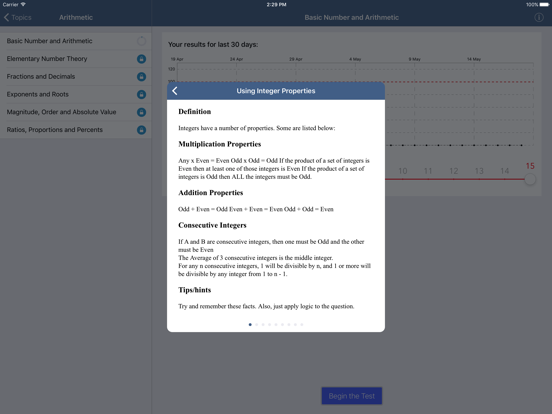The height and width of the screenshot is (414, 552).
Task: Tap the lock icon beside Magnitude, Order and Absolute Value
Action: [x=141, y=112]
